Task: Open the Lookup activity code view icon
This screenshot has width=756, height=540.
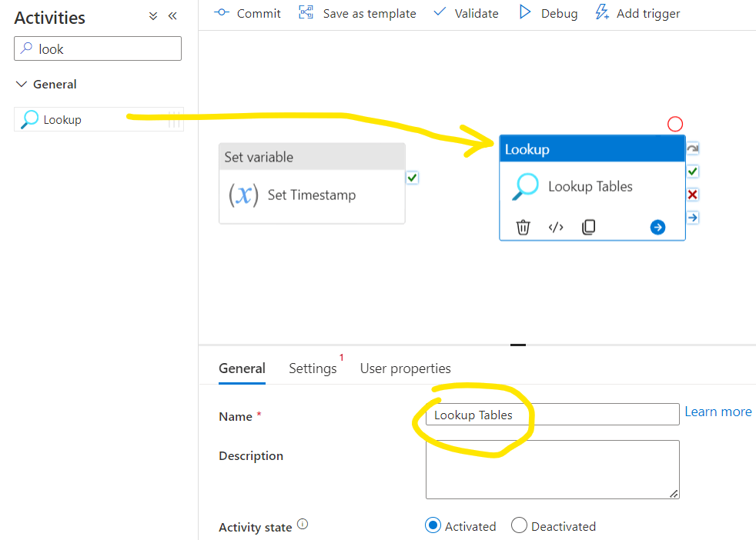Action: (x=556, y=227)
